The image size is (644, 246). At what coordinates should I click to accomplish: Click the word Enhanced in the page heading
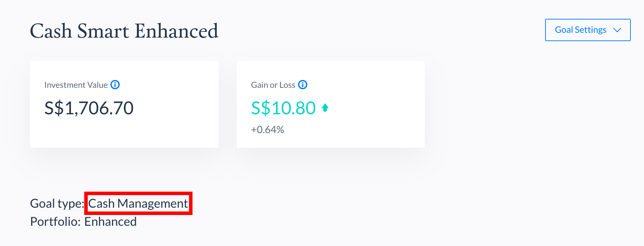pyautogui.click(x=176, y=31)
